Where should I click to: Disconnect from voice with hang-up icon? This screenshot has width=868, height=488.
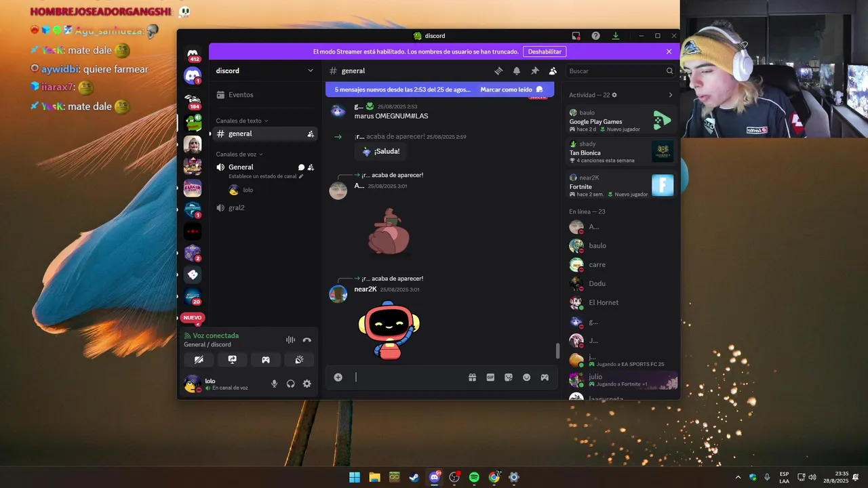307,340
